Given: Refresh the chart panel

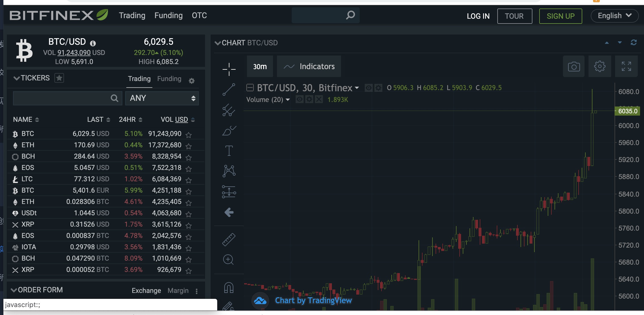Looking at the screenshot, I should tap(634, 42).
